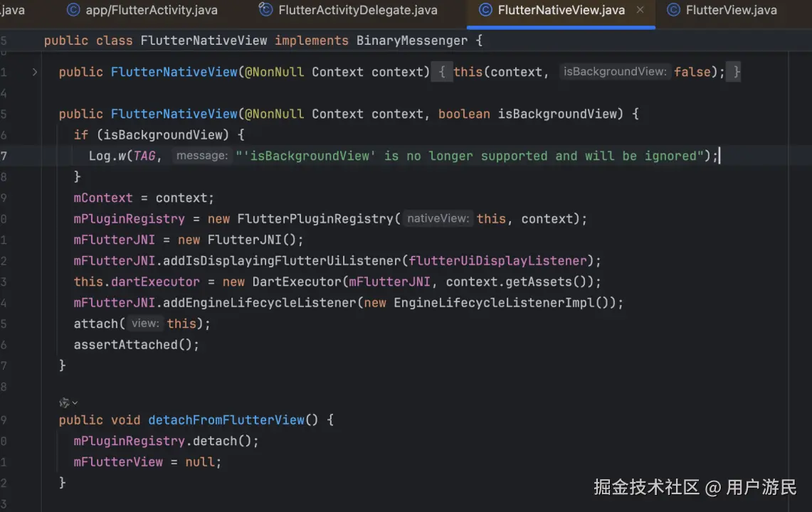Click new FlutterJNI() constructor call
This screenshot has height=512, width=812.
point(241,240)
